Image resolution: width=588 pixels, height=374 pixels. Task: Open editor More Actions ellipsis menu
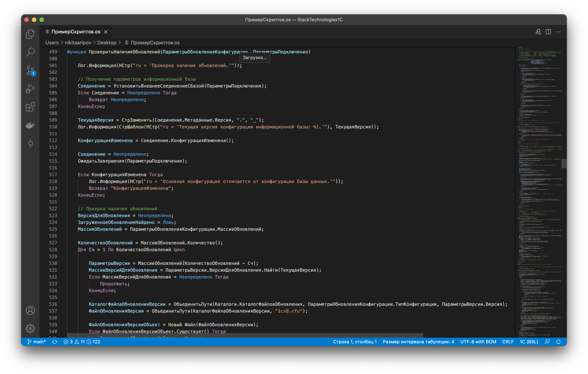click(558, 31)
